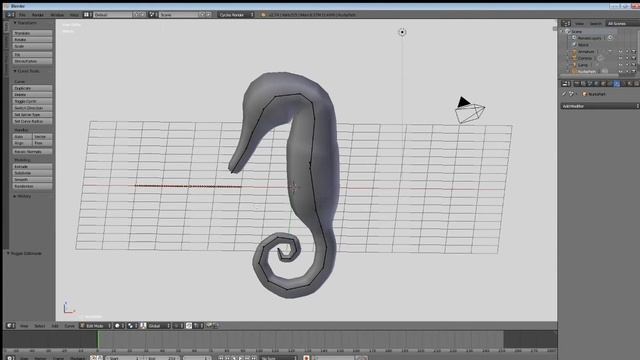The width and height of the screenshot is (640, 360).
Task: Select the Armature object in outliner
Action: (x=586, y=51)
